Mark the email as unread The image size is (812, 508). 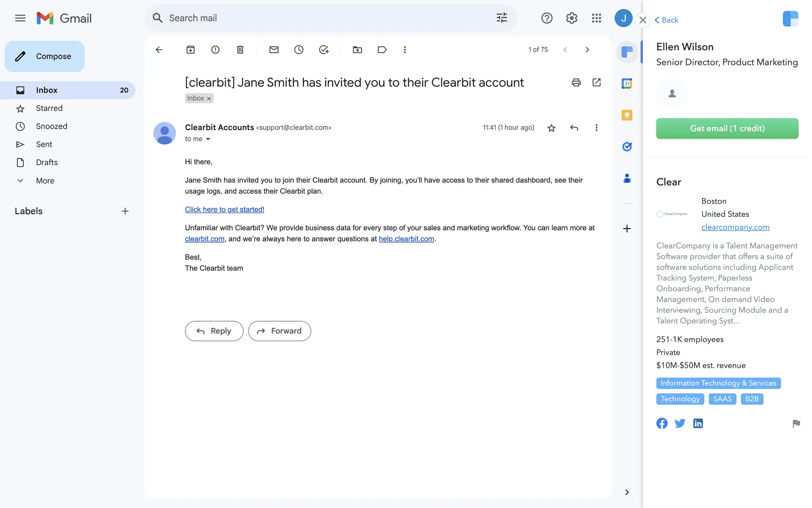[274, 50]
